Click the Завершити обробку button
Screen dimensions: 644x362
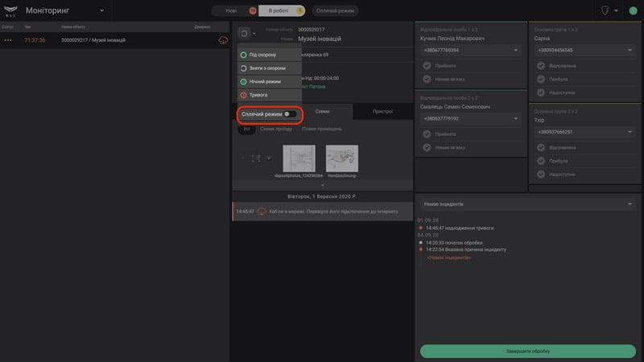[x=528, y=352]
